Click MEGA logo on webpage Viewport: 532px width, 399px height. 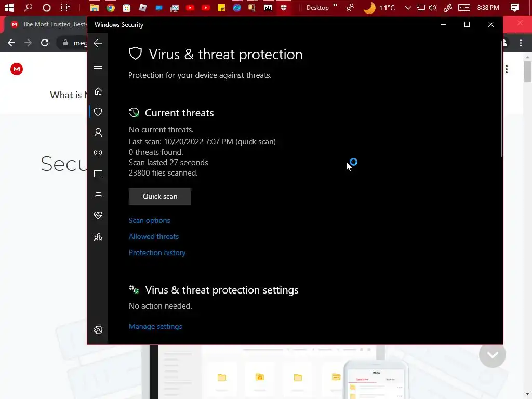(17, 69)
